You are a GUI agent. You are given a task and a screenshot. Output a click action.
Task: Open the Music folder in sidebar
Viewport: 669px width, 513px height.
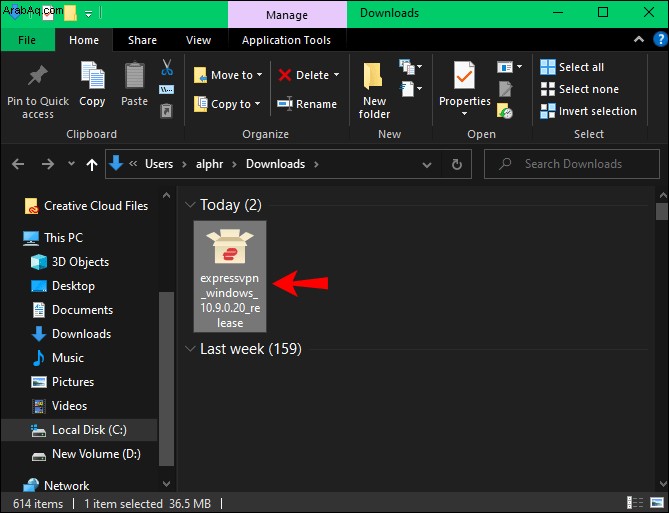58,358
